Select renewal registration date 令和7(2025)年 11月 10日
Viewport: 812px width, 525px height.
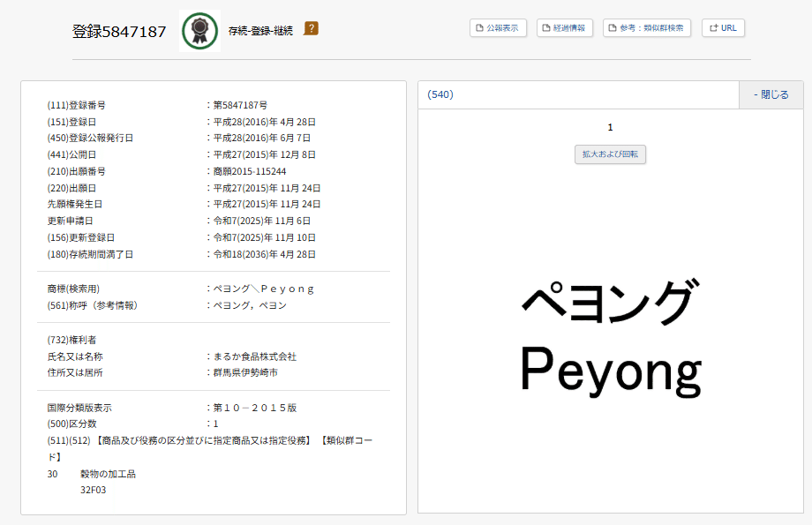point(265,238)
